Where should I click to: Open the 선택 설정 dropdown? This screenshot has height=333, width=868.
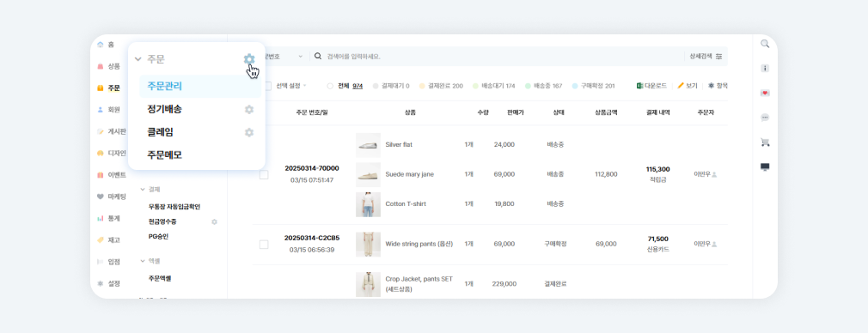[x=291, y=87]
